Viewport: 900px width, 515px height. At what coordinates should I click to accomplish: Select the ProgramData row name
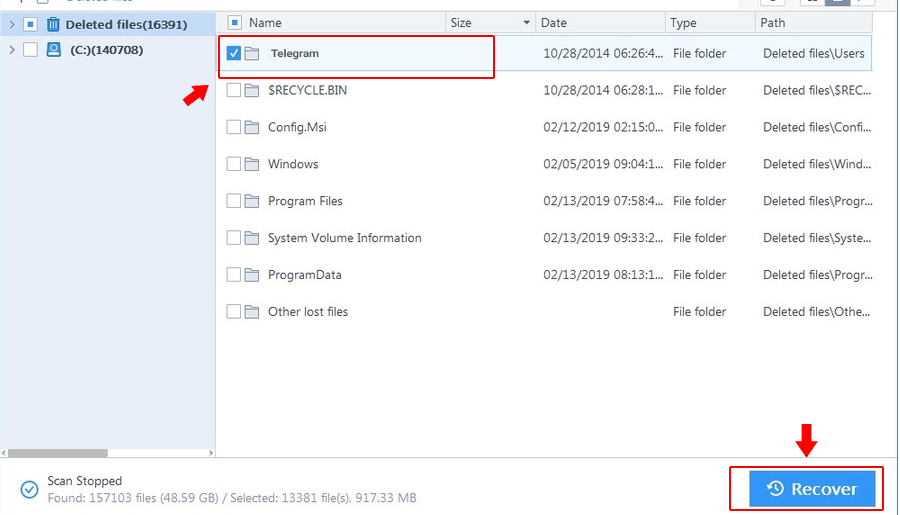(304, 274)
